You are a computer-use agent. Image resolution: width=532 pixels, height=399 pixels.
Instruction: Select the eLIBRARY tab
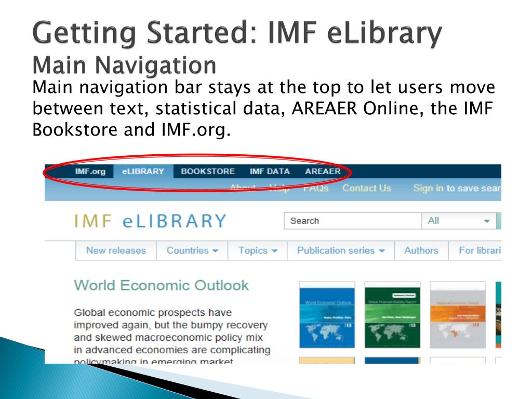143,171
